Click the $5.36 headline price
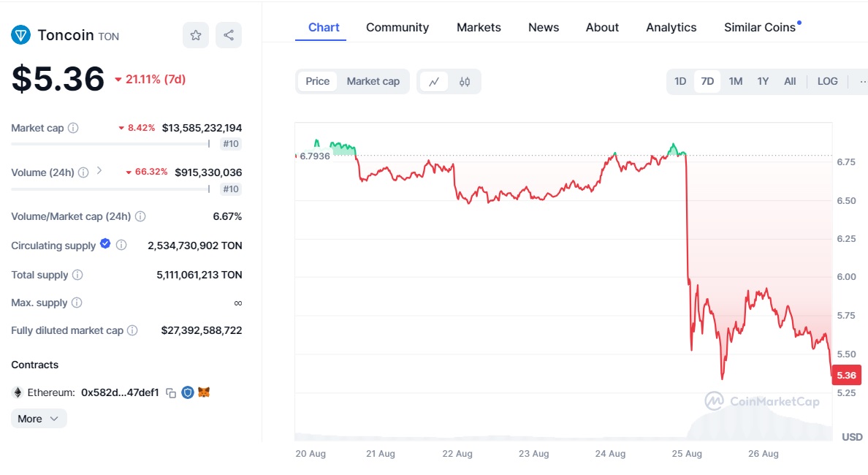The height and width of the screenshot is (475, 868). (58, 79)
